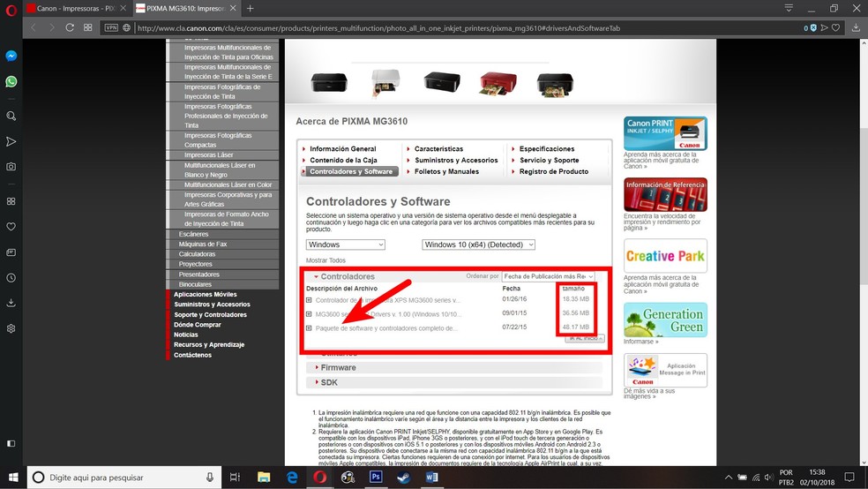Select the Especificaciones tab

pyautogui.click(x=547, y=149)
